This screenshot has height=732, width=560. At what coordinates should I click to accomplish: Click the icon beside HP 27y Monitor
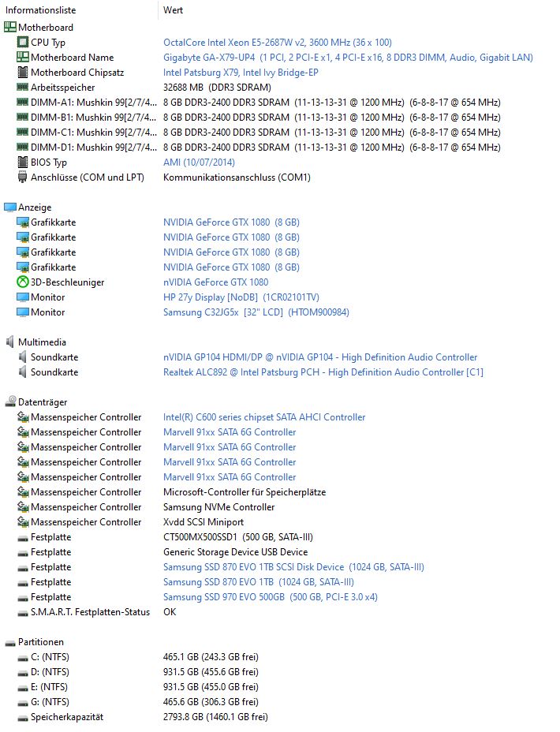click(22, 297)
